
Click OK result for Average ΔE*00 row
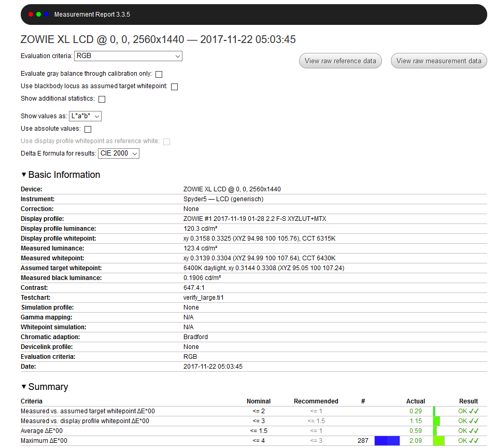(469, 431)
